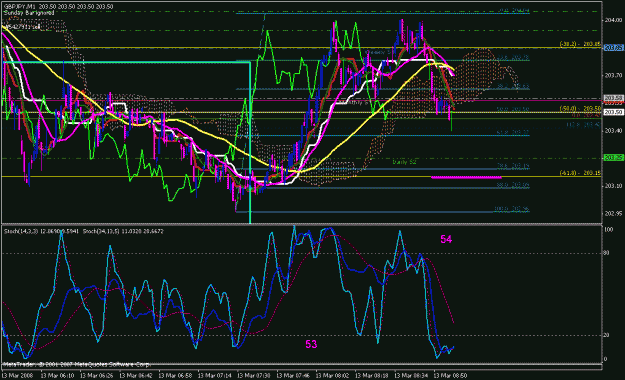Select the blue 203.85 price tag

(x=613, y=48)
